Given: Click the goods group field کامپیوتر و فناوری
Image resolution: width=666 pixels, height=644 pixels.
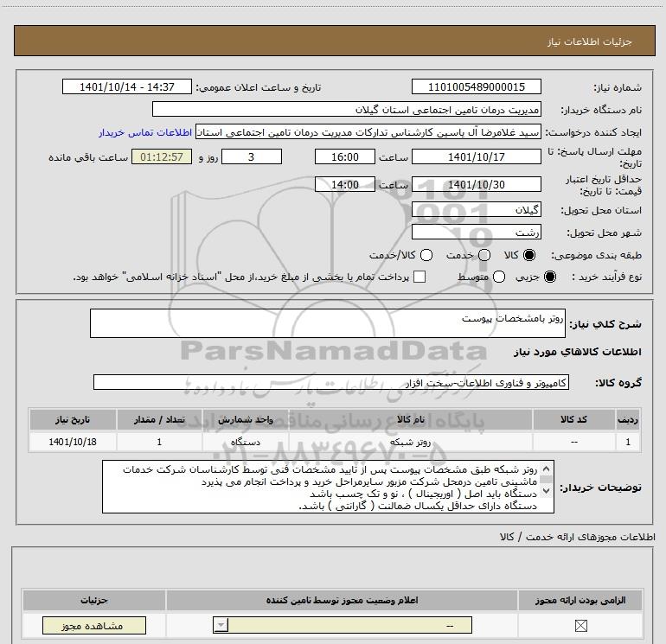Looking at the screenshot, I should pyautogui.click(x=331, y=382).
